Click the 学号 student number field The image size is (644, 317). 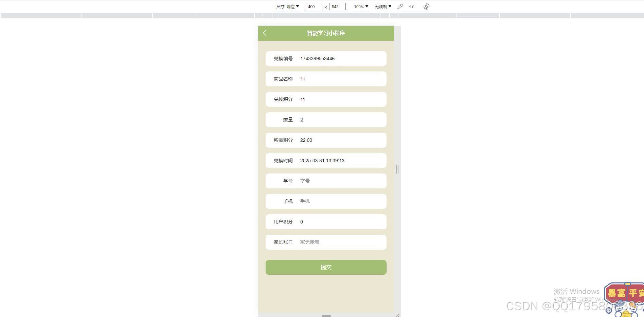(x=326, y=181)
